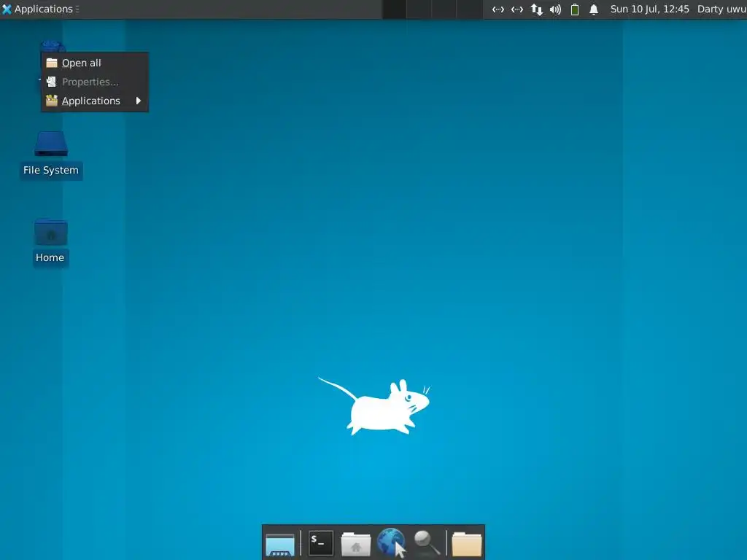Viewport: 747px width, 560px height.
Task: Click the Applications box icon in context menu
Action: pos(52,101)
